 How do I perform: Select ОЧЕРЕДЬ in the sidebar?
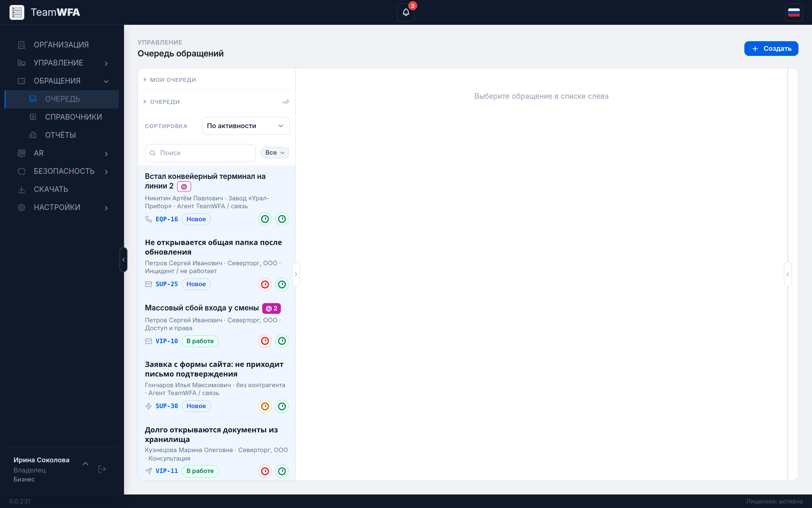coord(62,99)
